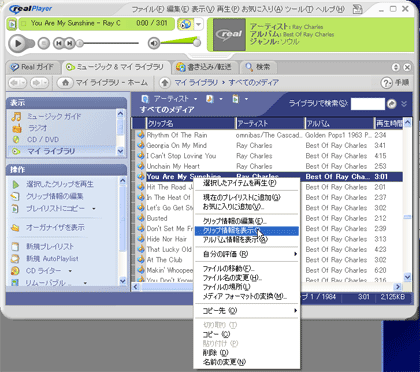Sort by アーティスト column header
420x372 pixels.
[270, 124]
